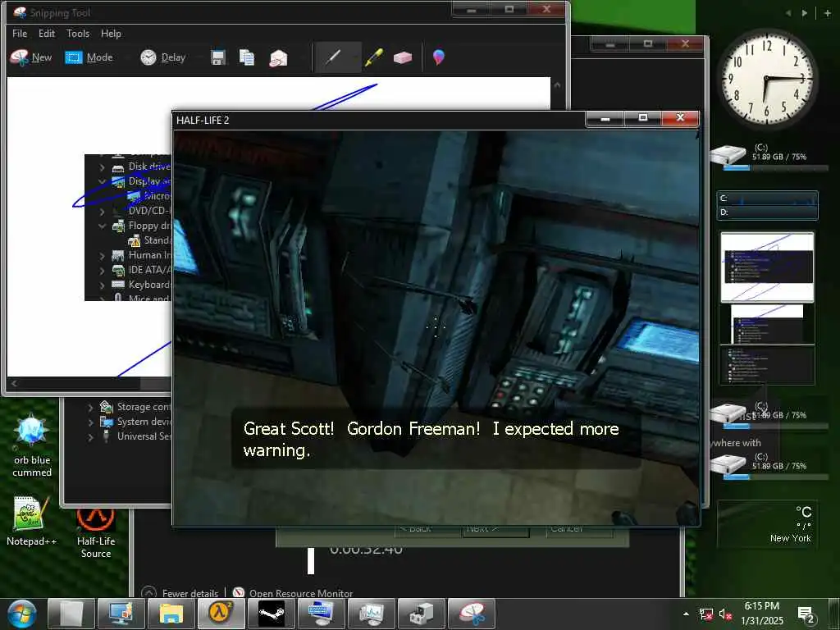Click the New York weather gadget
Screen dimensions: 840x630
click(767, 524)
